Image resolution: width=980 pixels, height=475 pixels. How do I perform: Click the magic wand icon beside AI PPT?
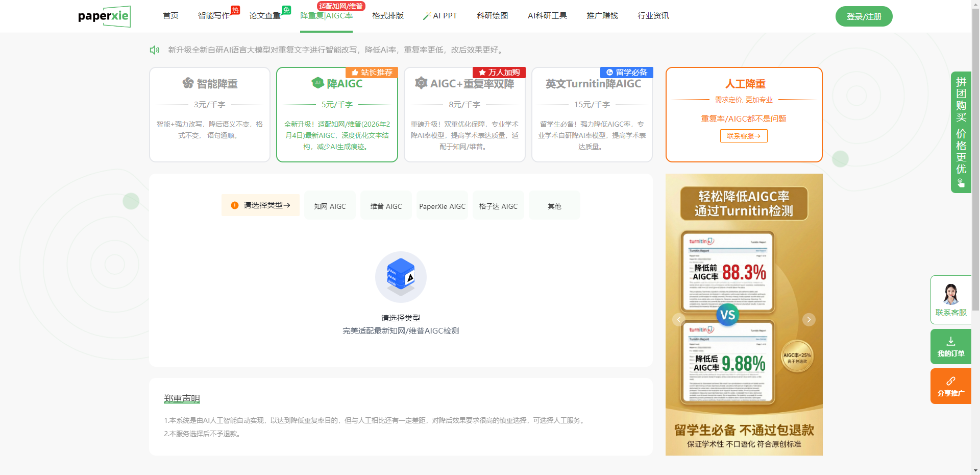(x=427, y=16)
